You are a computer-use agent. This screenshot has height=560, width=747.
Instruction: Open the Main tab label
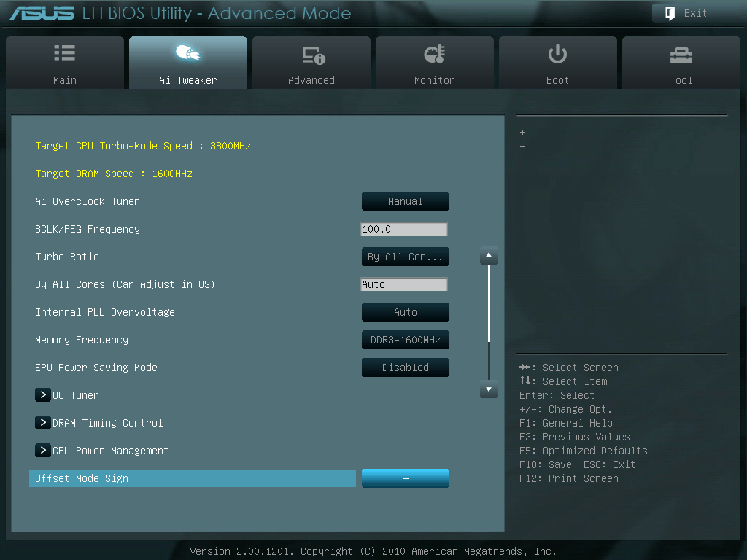[65, 80]
